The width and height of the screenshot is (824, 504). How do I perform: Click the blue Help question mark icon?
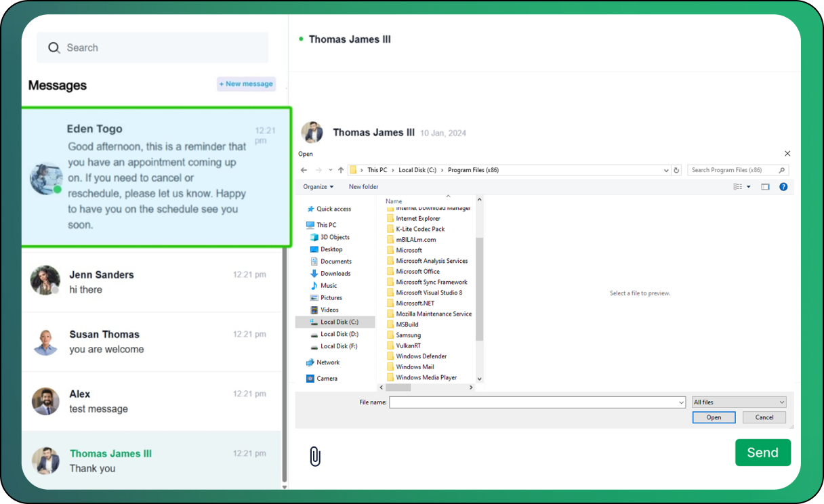click(783, 187)
